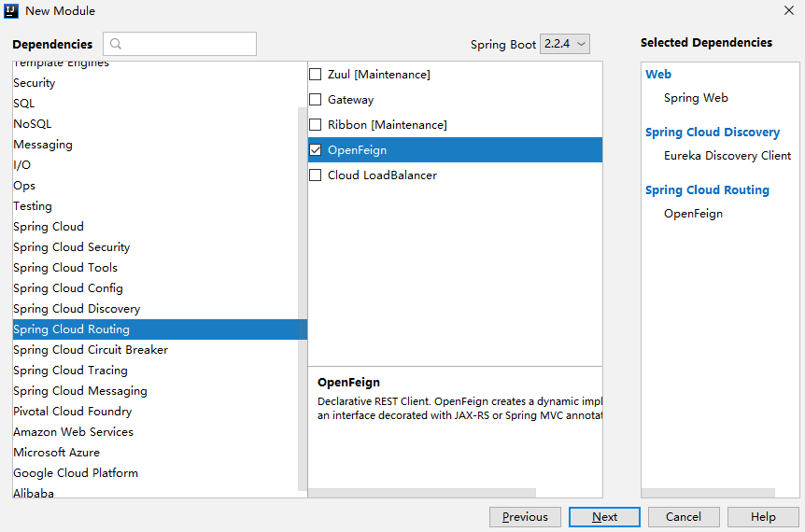Choose the Messaging category
Viewport: 805px width, 532px height.
coord(160,144)
